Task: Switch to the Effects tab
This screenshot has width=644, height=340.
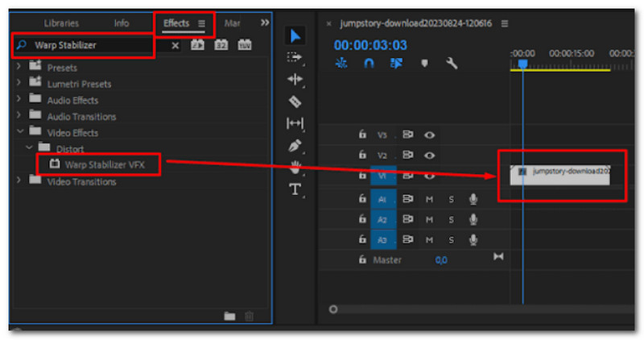Action: 176,23
